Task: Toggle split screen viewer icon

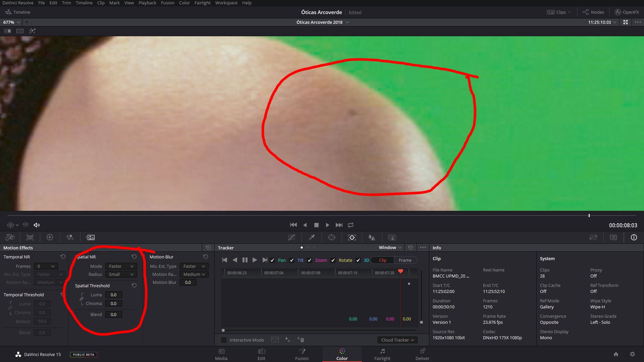Action: [20, 31]
